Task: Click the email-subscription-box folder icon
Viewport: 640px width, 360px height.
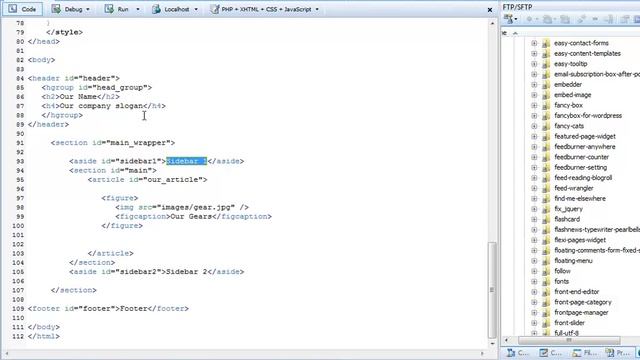Action: click(x=546, y=74)
